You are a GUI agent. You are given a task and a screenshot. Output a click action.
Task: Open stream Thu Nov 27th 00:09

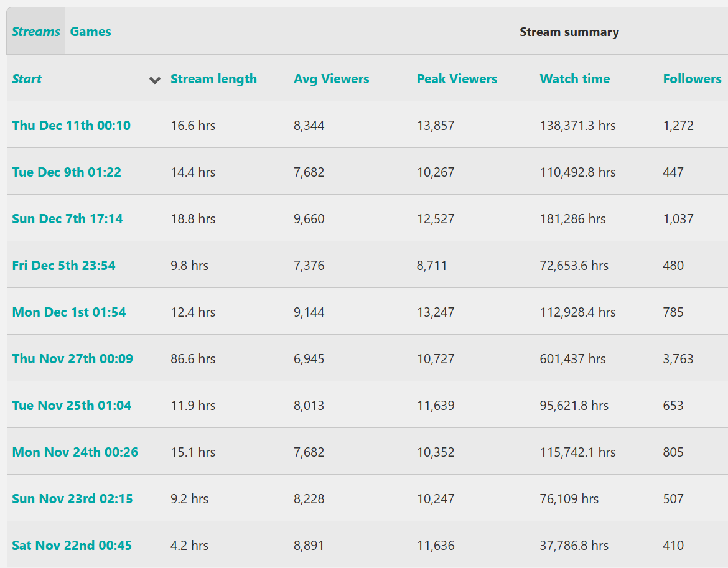[72, 359]
